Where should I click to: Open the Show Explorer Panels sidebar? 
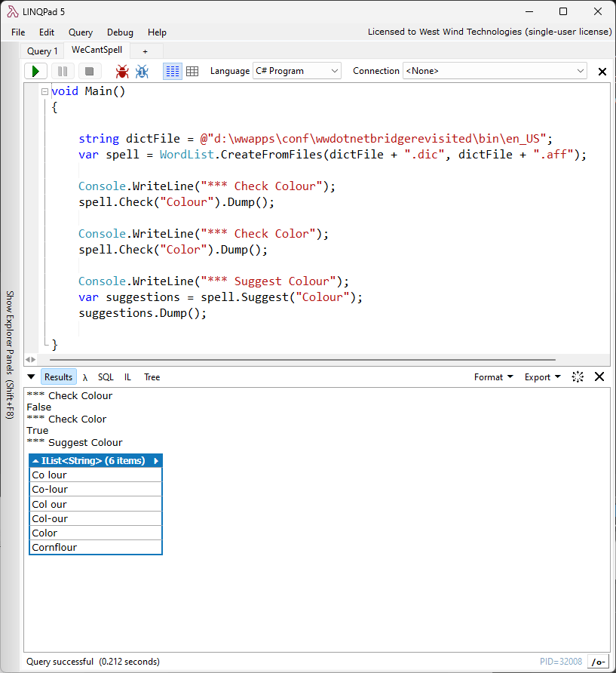(x=11, y=355)
